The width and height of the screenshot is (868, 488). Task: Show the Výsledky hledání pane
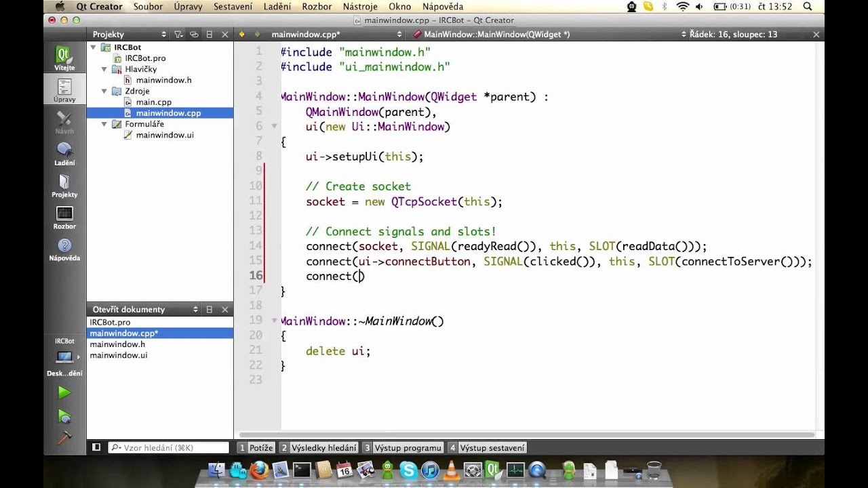[318, 447]
